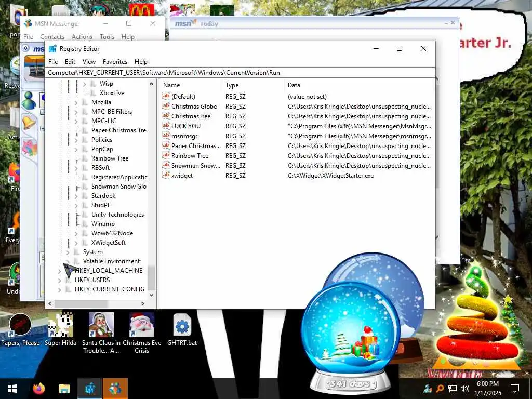This screenshot has width=532, height=399.
Task: Select the PopCap registry key
Action: click(102, 149)
